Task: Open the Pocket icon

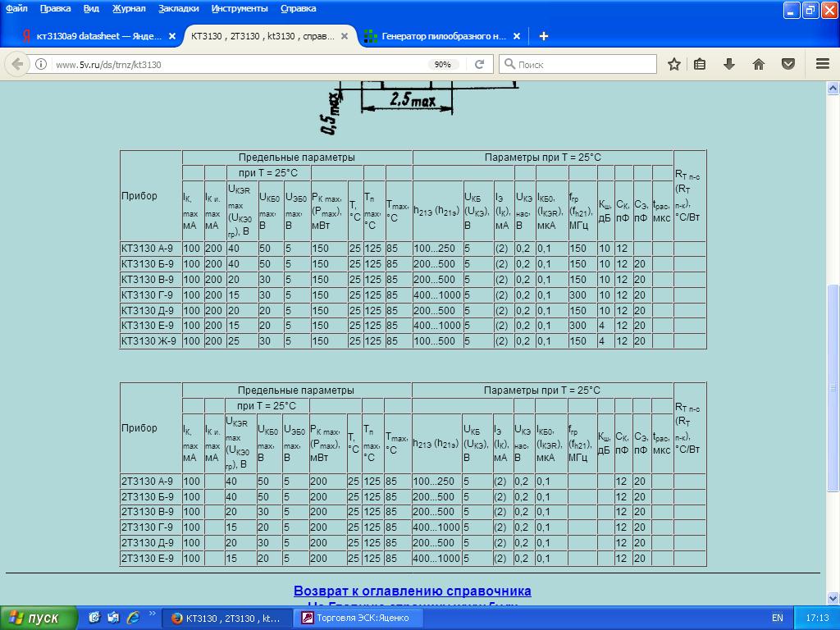Action: click(x=788, y=64)
